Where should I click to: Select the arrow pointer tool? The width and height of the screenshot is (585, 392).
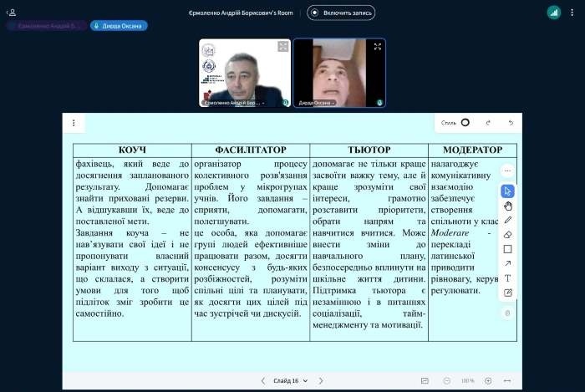507,191
